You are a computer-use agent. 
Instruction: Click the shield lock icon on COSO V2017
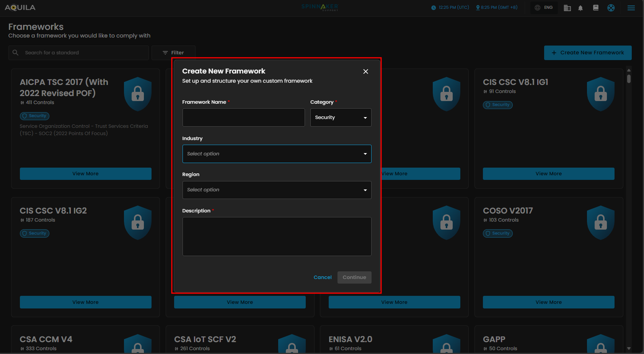click(600, 223)
